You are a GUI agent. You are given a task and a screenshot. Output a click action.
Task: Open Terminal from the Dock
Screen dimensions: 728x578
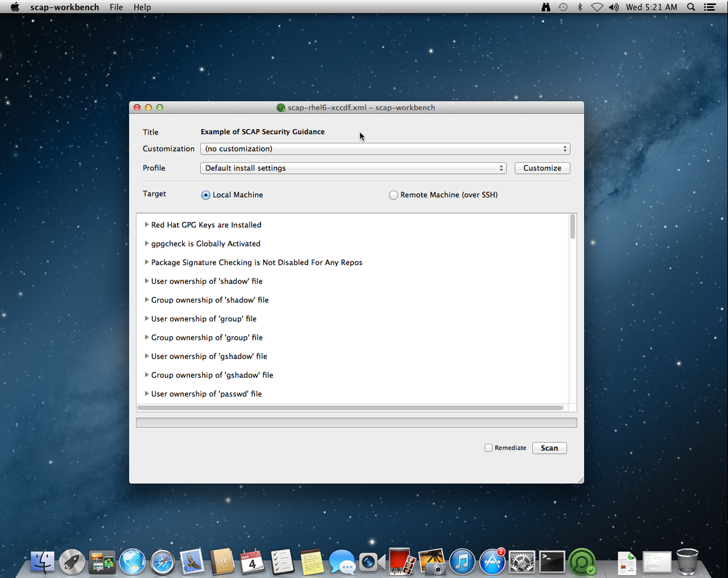pyautogui.click(x=551, y=562)
